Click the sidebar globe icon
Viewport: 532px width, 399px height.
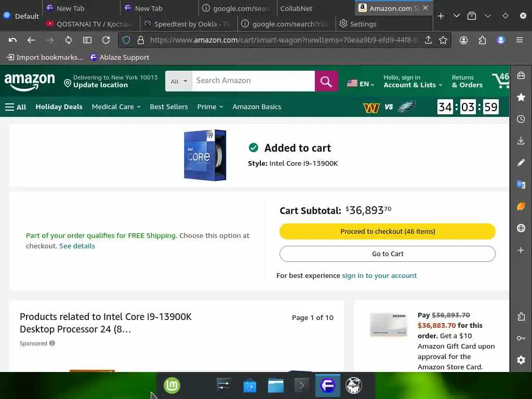click(521, 228)
